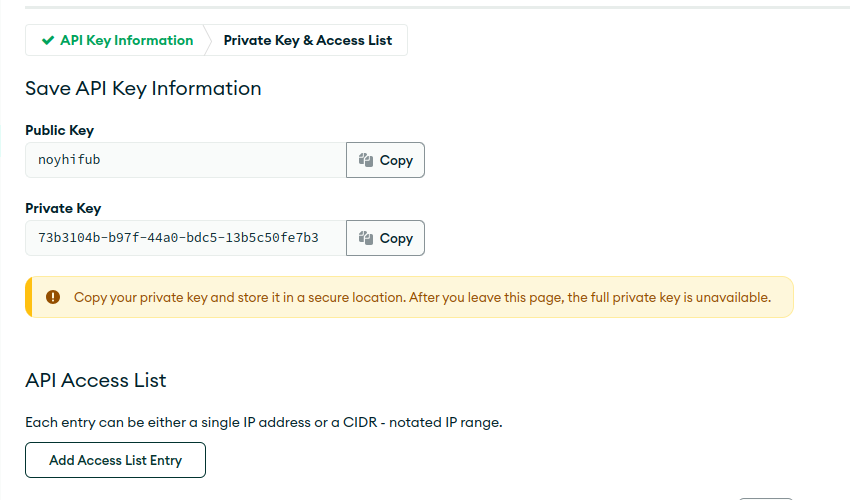850x500 pixels.
Task: Click the chevron separator between wizard steps
Action: point(208,40)
